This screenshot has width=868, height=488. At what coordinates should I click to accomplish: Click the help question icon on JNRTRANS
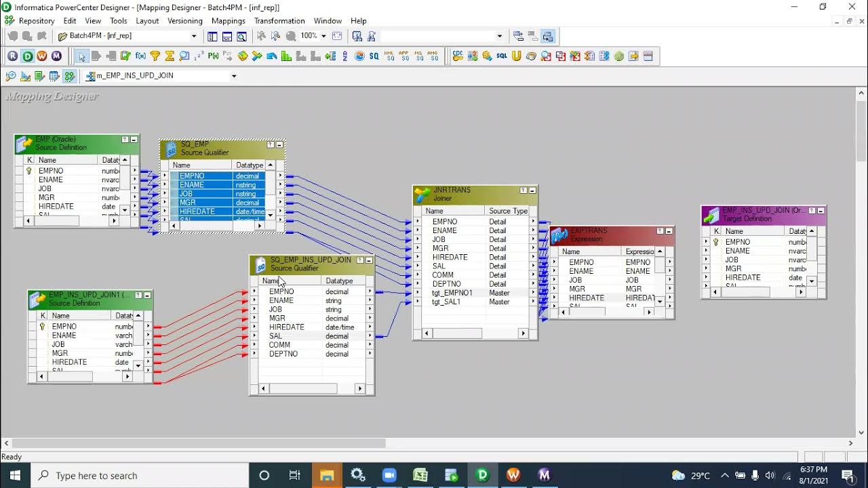pos(523,190)
